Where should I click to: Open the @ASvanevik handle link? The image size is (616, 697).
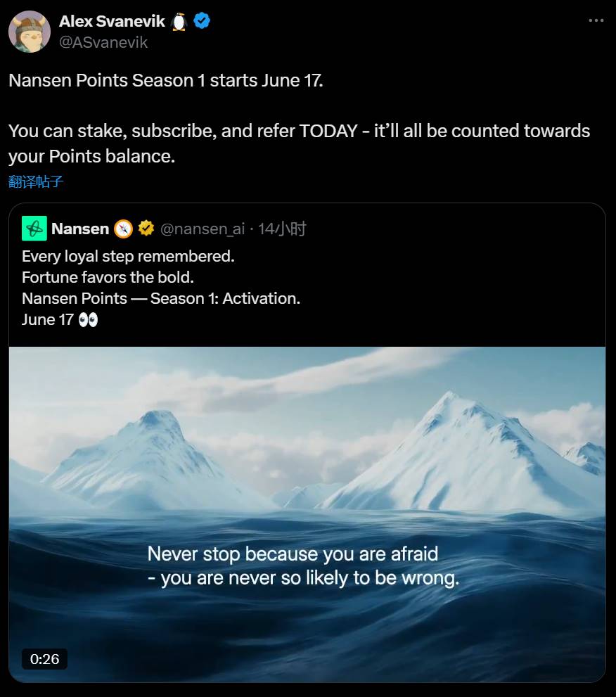103,42
